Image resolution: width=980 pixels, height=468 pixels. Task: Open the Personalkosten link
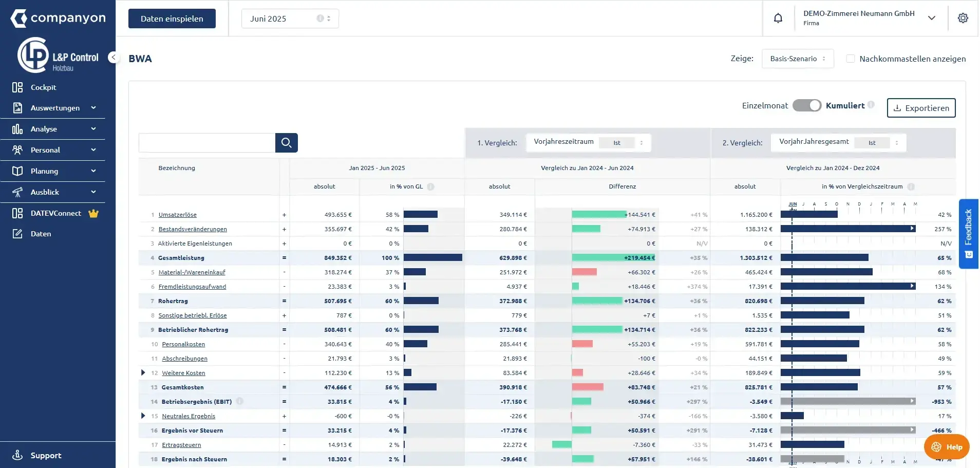coord(183,344)
